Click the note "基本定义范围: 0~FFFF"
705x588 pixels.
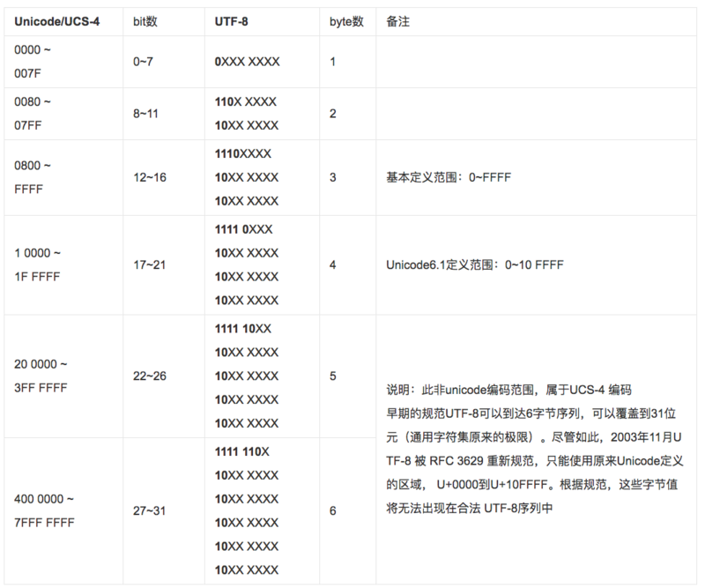coord(449,177)
